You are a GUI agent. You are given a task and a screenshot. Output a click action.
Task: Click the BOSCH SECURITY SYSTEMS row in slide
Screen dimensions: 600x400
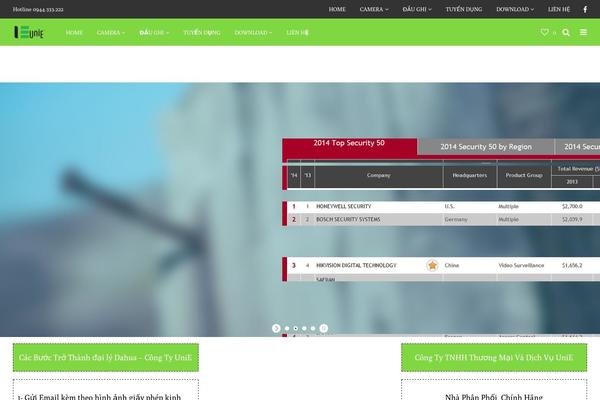tap(443, 219)
